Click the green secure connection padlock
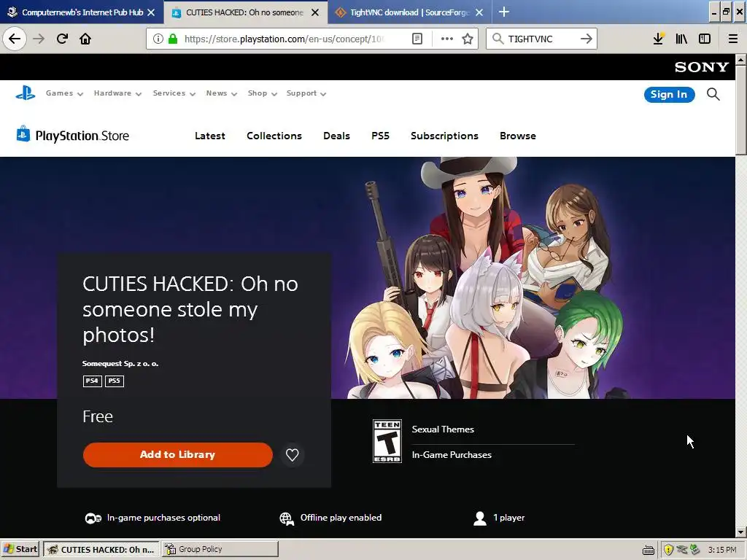The height and width of the screenshot is (560, 747). 173,39
